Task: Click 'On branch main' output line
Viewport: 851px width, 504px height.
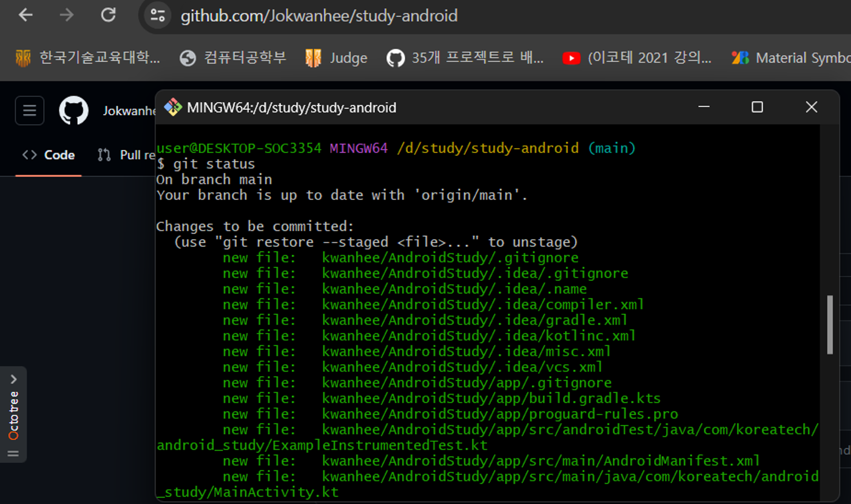Action: pyautogui.click(x=214, y=179)
